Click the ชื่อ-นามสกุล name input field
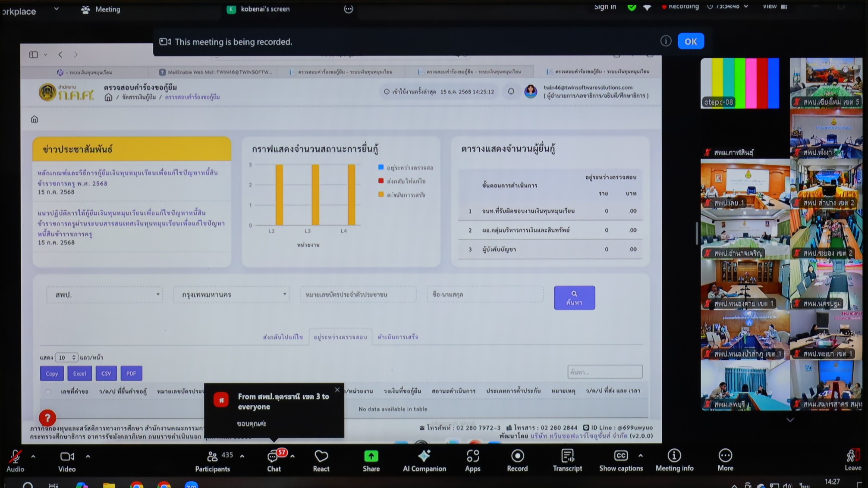Viewport: 868px width, 488px height. click(484, 294)
